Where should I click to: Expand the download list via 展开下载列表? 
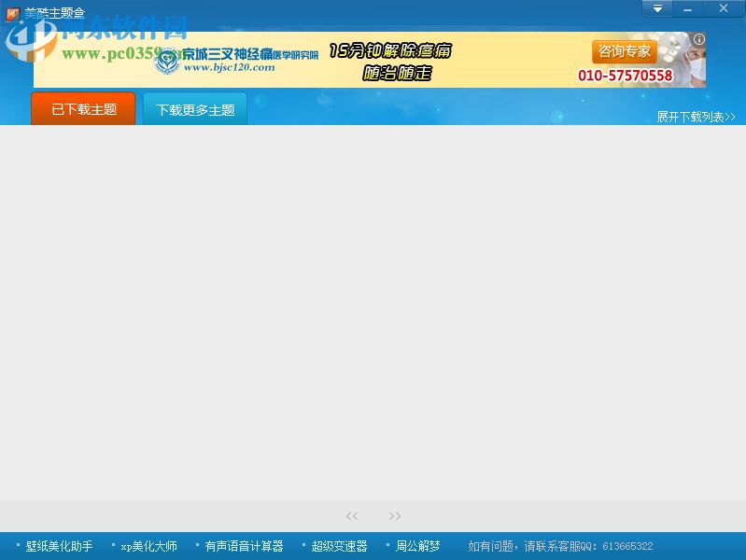(696, 117)
